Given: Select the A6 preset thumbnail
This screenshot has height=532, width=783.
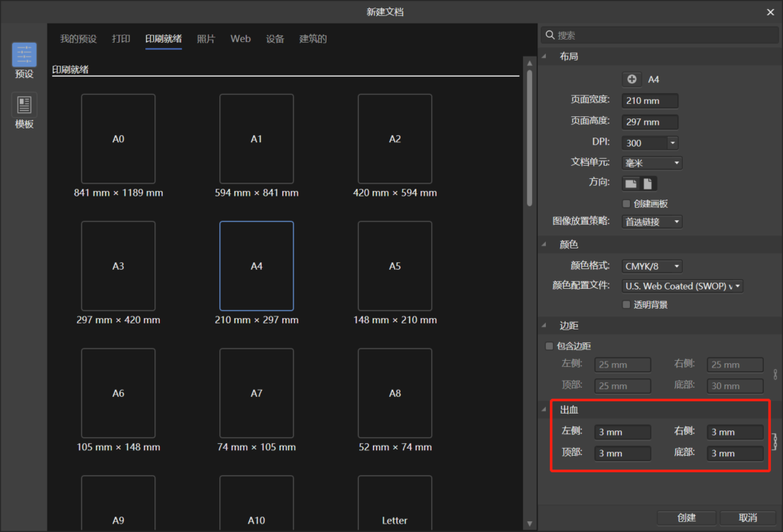Looking at the screenshot, I should click(119, 393).
